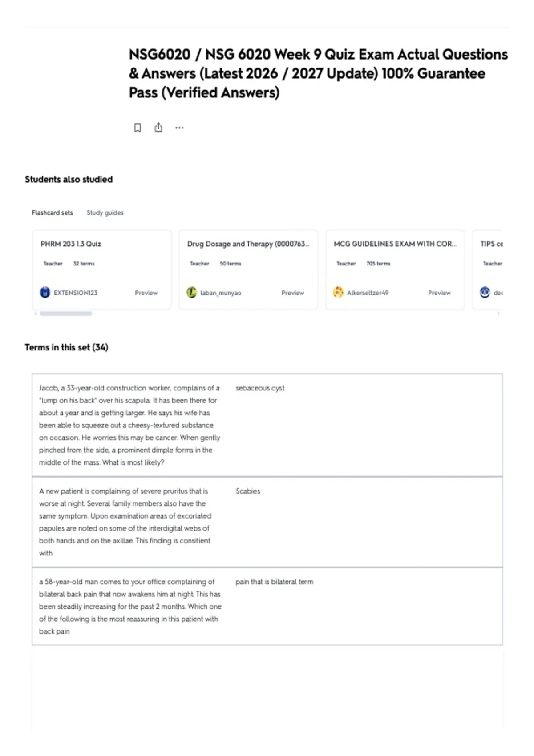Click EXTENSION123 user avatar
Viewport: 534px width, 756px height.
pyautogui.click(x=45, y=293)
